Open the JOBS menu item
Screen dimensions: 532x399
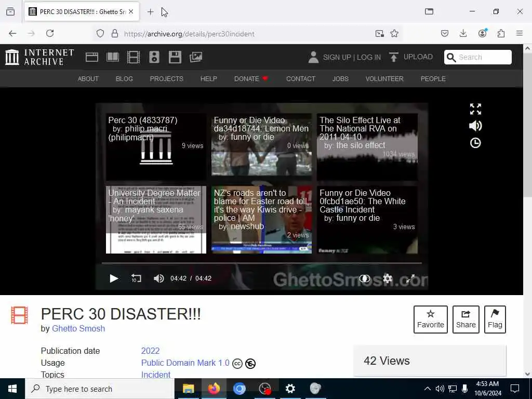pyautogui.click(x=340, y=79)
